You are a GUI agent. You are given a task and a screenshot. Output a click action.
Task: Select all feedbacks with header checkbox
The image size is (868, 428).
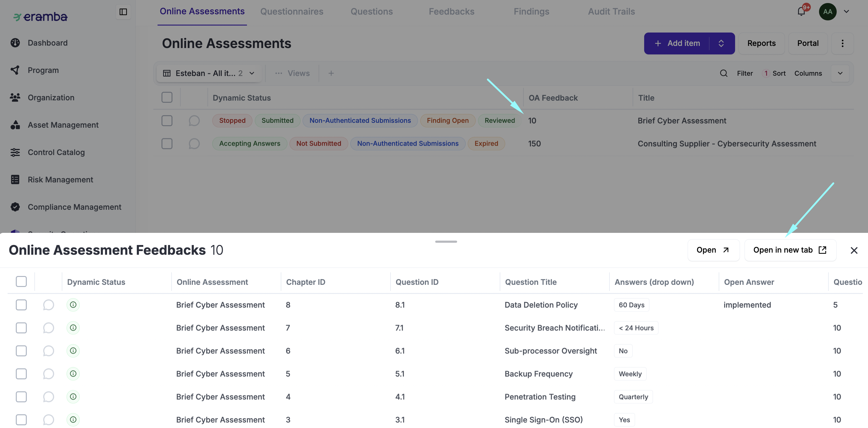21,281
